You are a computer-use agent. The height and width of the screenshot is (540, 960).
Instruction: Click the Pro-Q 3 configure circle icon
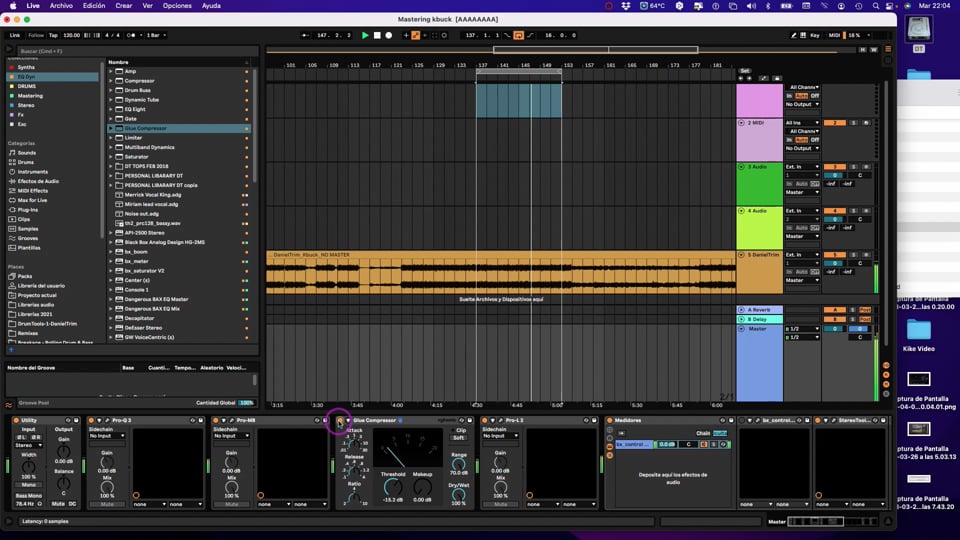pyautogui.click(x=136, y=495)
